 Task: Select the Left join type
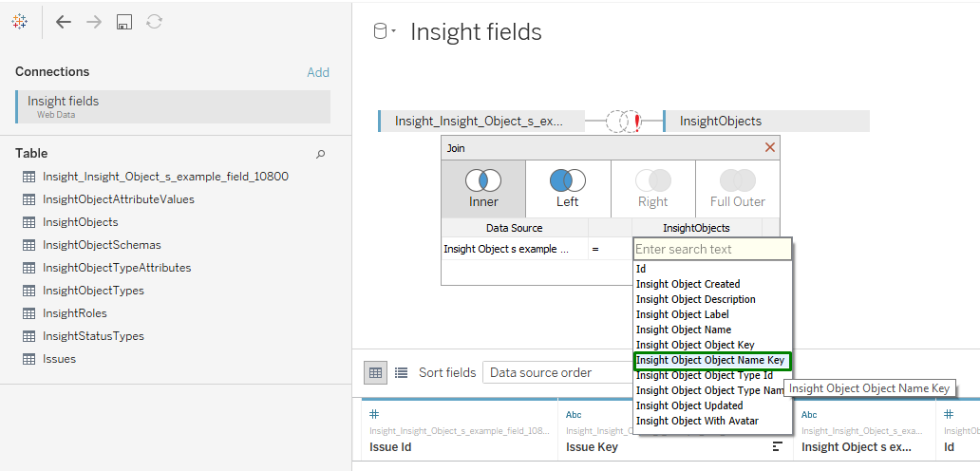(x=568, y=188)
